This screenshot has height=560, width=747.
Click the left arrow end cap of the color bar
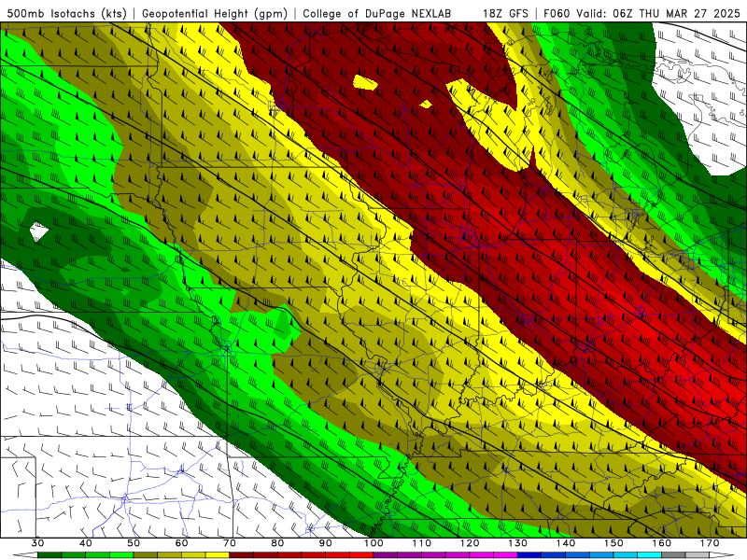[x=25, y=555]
